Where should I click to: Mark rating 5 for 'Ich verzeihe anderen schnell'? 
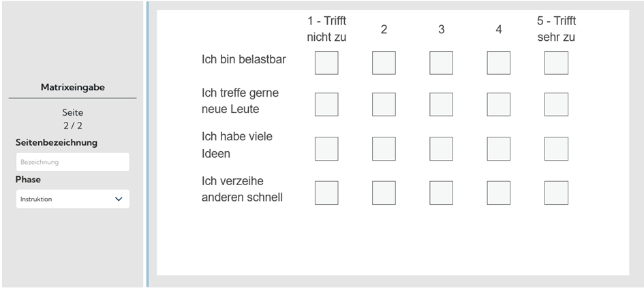[x=556, y=193]
